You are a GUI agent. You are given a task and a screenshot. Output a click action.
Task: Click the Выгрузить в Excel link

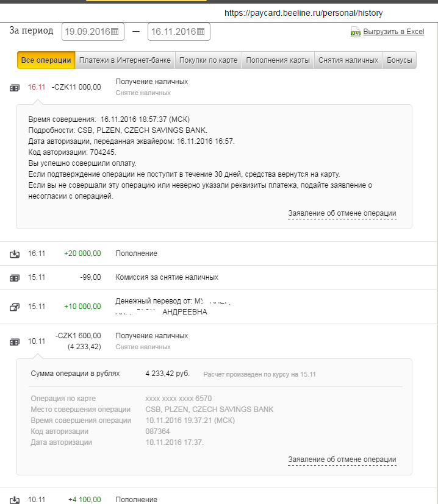393,32
